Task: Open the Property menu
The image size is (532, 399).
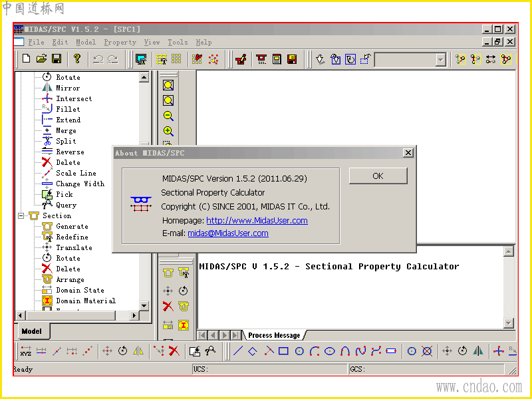Action: click(120, 42)
